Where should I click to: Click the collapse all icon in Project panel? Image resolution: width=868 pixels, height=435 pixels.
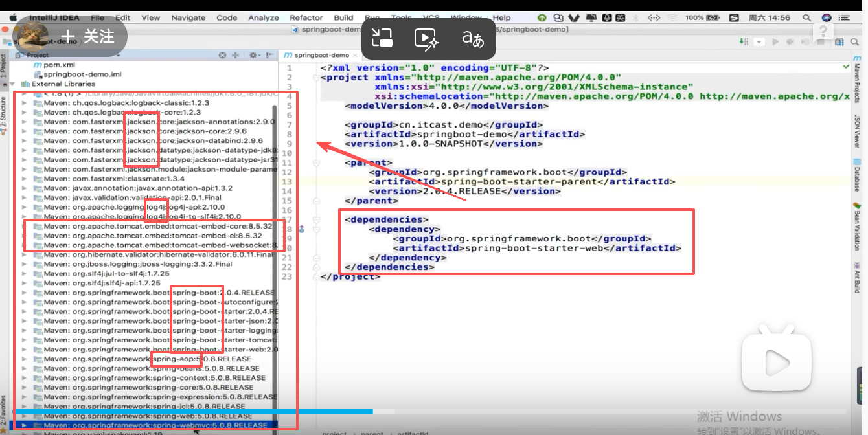235,56
